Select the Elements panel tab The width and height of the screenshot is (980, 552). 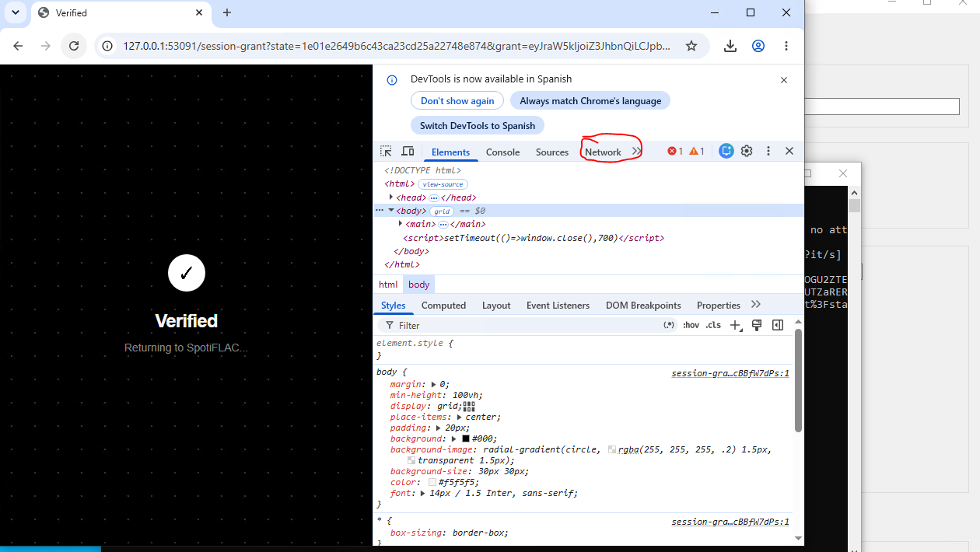click(x=450, y=152)
